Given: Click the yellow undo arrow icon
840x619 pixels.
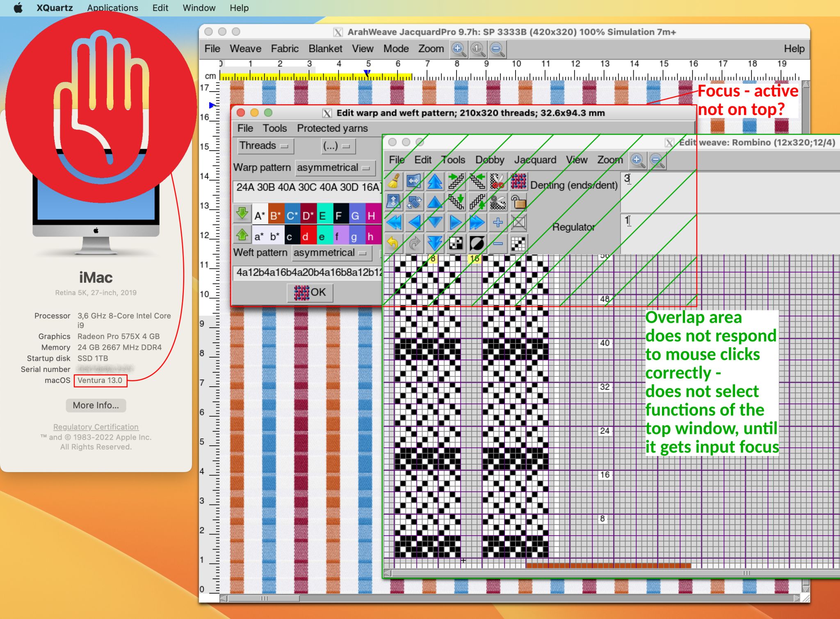Looking at the screenshot, I should (394, 244).
